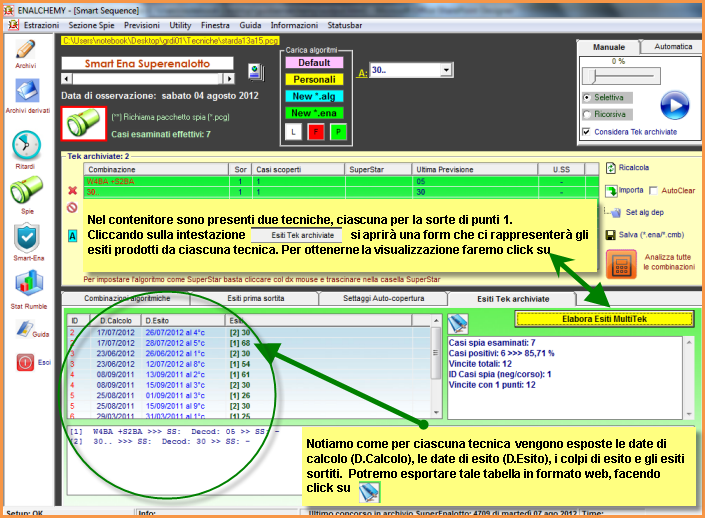Open the Statusbar menu
This screenshot has height=518, width=705.
pos(345,25)
